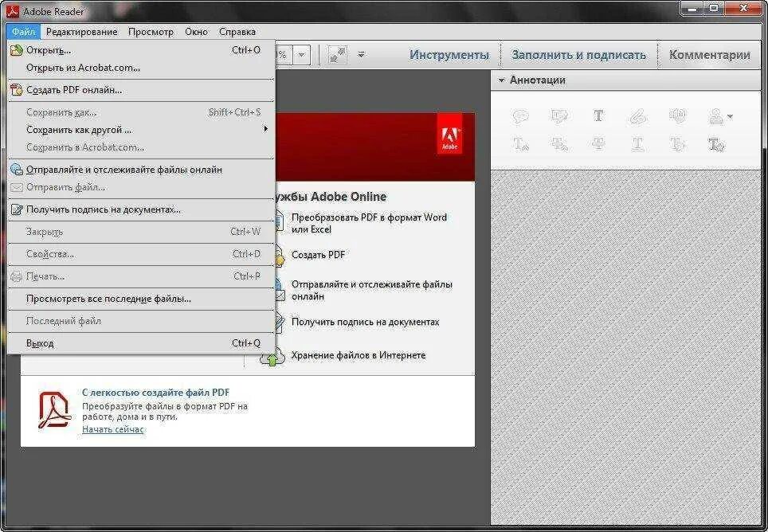Open the Инструменты pane
The height and width of the screenshot is (532, 768).
click(449, 55)
